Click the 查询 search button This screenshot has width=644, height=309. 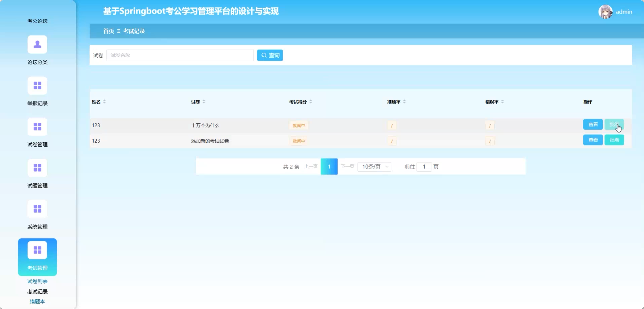pyautogui.click(x=270, y=55)
